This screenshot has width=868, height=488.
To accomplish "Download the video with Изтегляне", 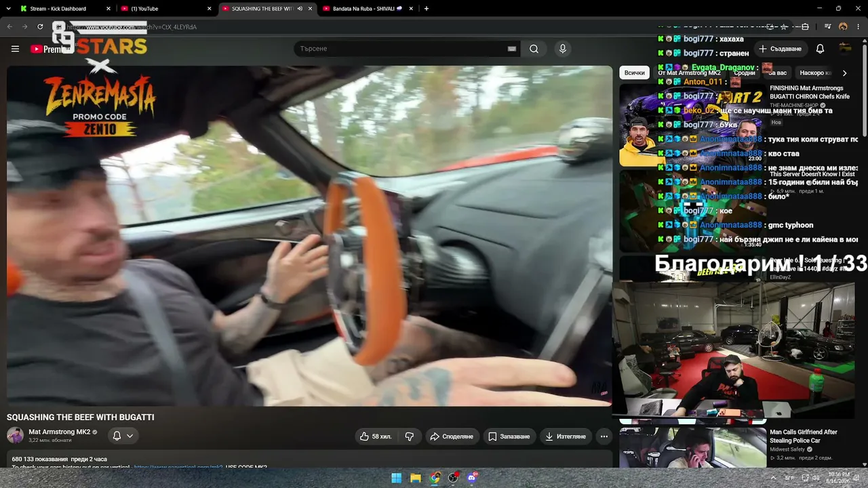I will tap(566, 436).
